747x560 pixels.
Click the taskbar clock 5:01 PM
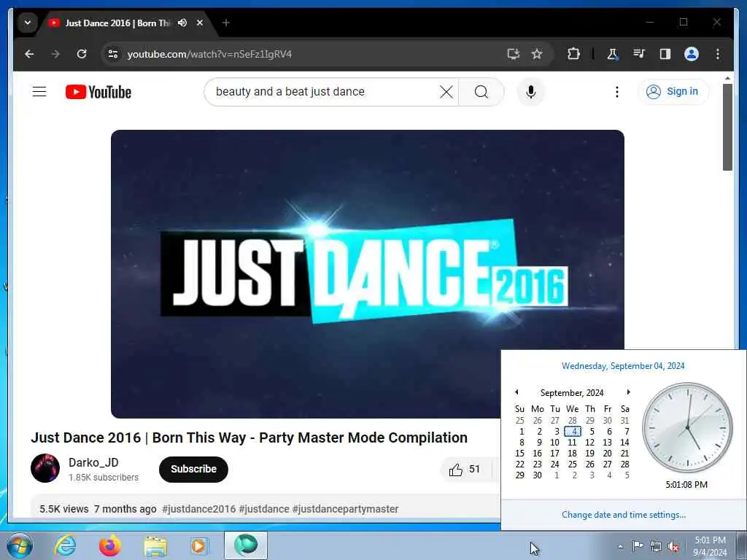coord(710,546)
